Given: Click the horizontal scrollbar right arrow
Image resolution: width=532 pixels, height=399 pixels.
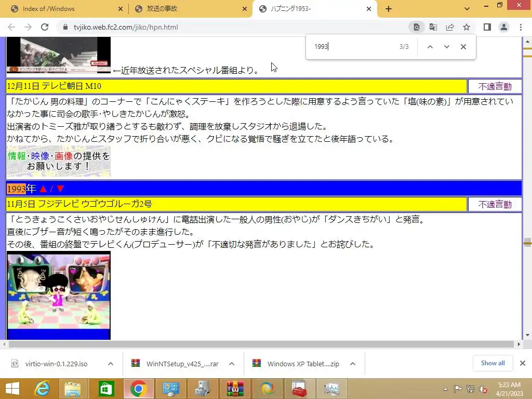Looking at the screenshot, I should [x=518, y=344].
